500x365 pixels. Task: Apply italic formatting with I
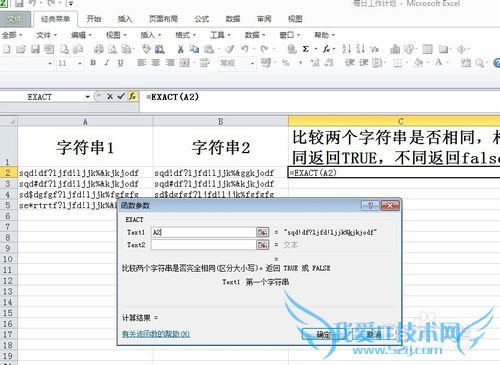(x=107, y=63)
